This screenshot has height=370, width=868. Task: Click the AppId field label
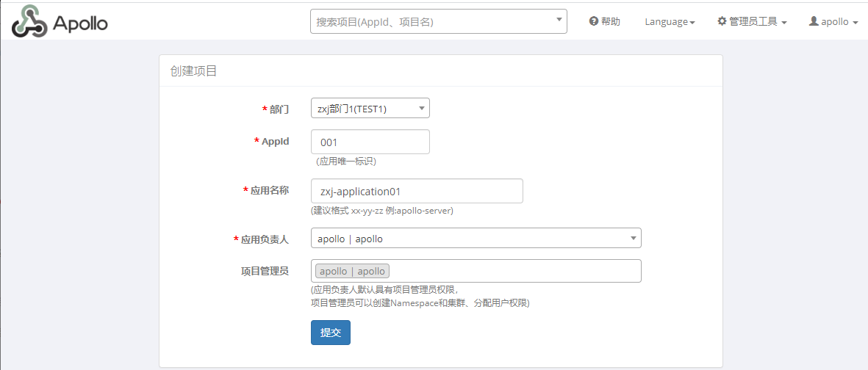tap(275, 141)
